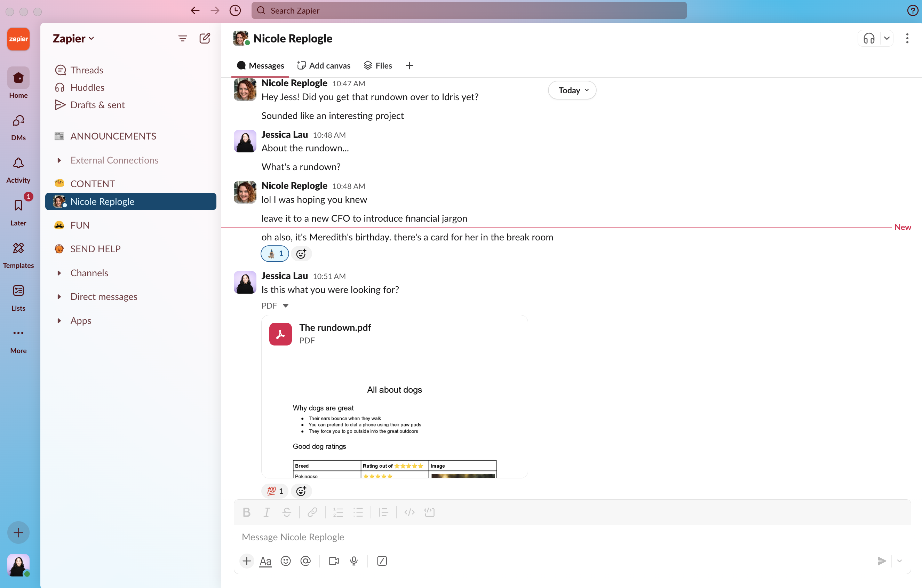Viewport: 922px width, 588px height.
Task: Record a video clip in the composer
Action: tap(333, 561)
